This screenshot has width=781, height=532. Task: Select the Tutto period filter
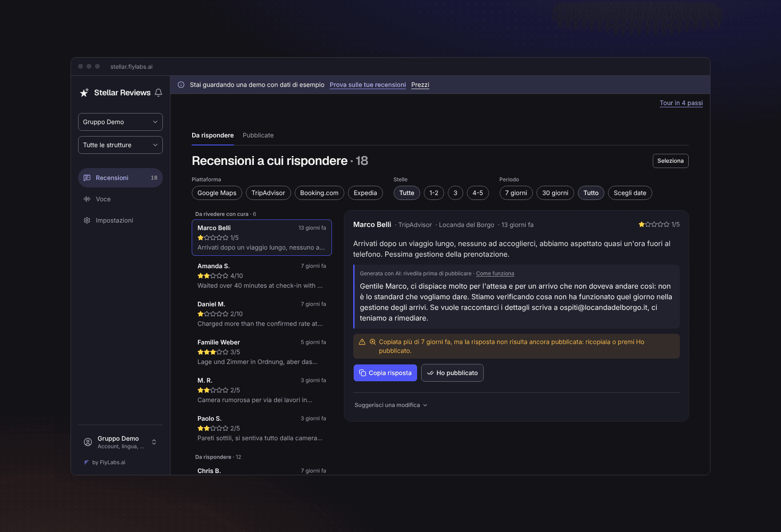tap(591, 193)
